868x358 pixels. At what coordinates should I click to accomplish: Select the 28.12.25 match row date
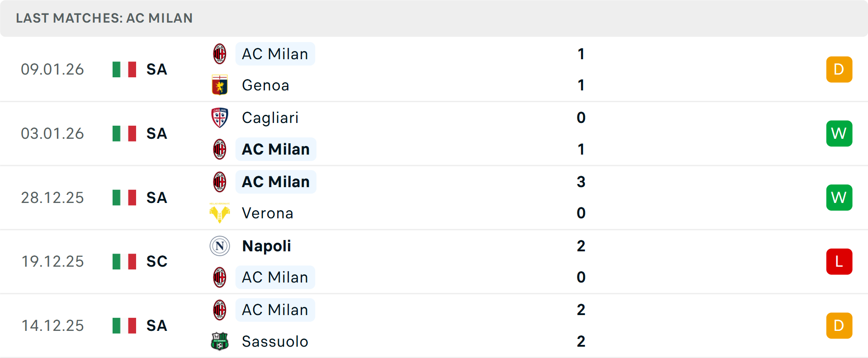point(52,198)
